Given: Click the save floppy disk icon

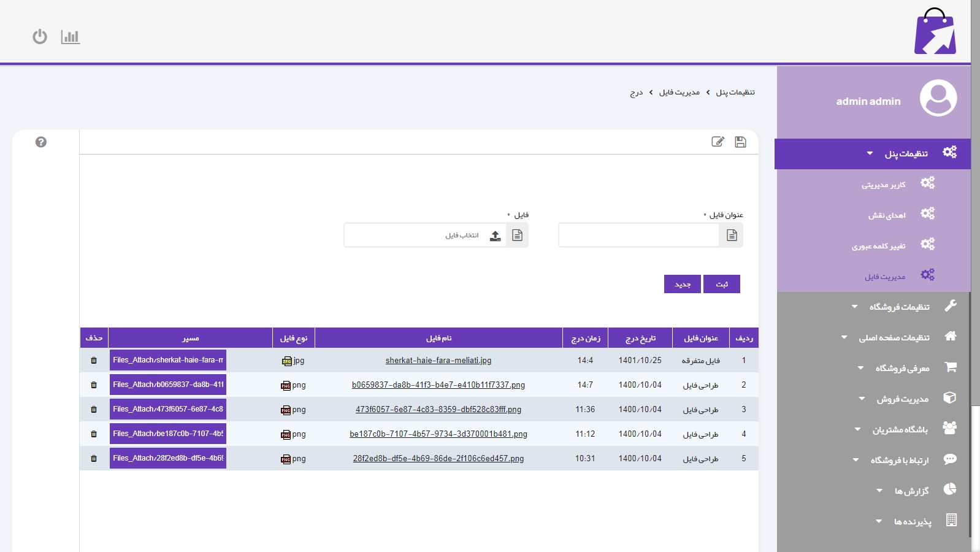Looking at the screenshot, I should tap(740, 142).
